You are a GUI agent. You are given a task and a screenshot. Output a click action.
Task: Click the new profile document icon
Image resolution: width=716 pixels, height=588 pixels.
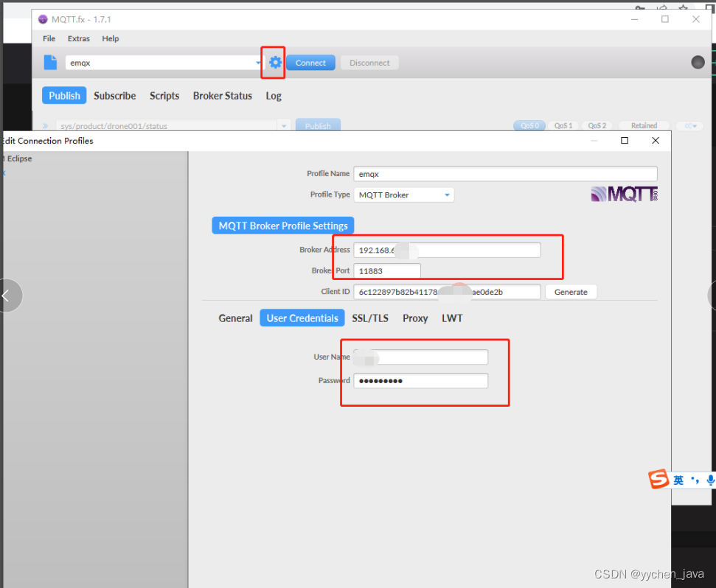pyautogui.click(x=50, y=63)
